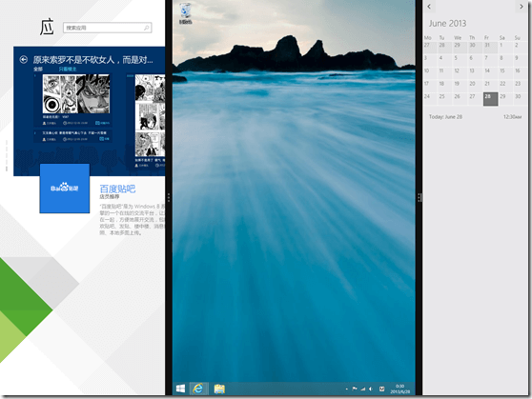The image size is (532, 399).
Task: Select June 1 in the calendar
Action: [505, 47]
